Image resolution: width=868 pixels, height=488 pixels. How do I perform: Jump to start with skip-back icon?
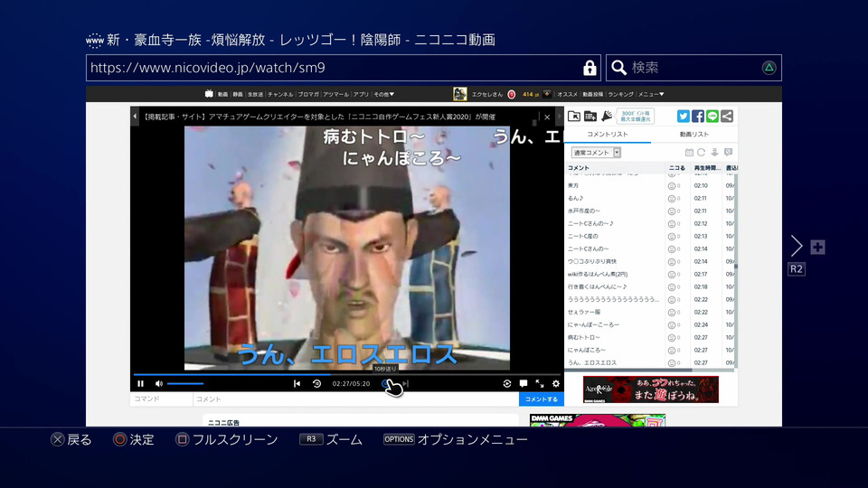pyautogui.click(x=297, y=383)
